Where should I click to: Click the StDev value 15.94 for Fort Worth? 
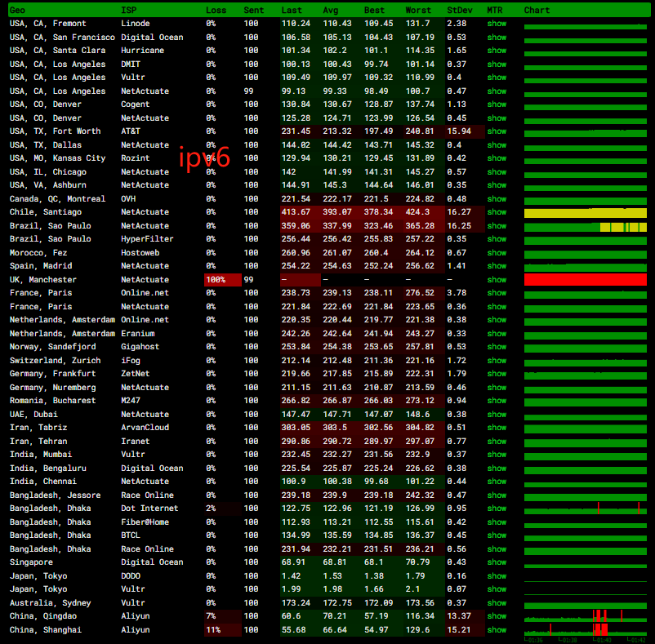coord(459,131)
